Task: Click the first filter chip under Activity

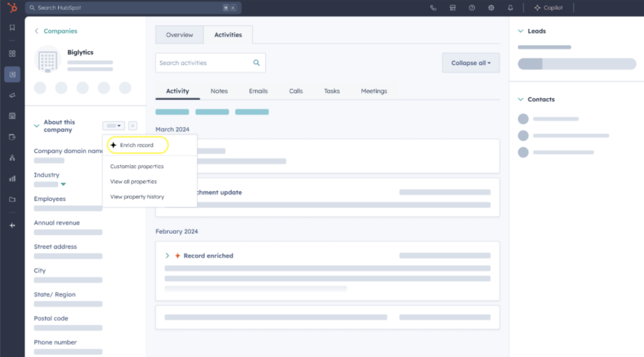Action: coord(172,112)
